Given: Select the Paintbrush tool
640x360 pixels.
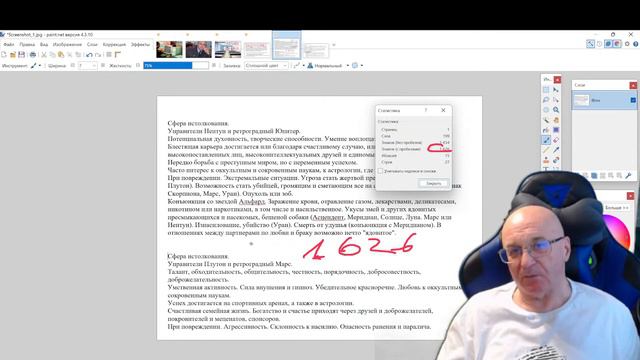Looking at the screenshot, I should pyautogui.click(x=546, y=140).
